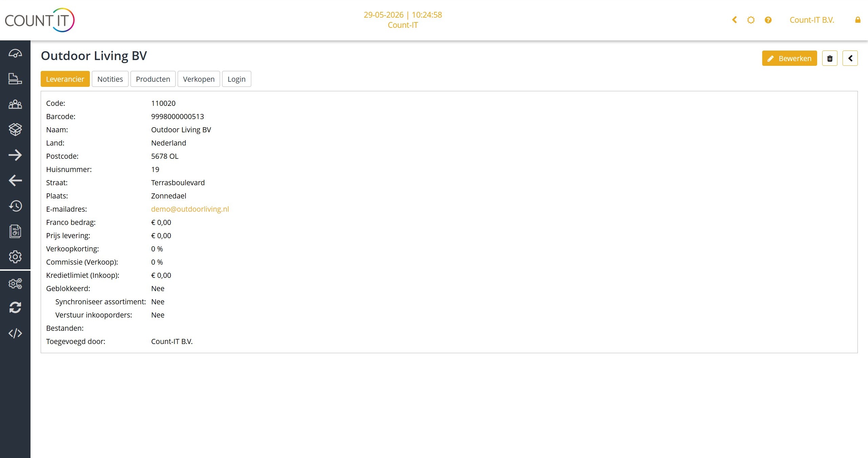The image size is (868, 458).
Task: Open the Producten tab
Action: [x=153, y=79]
